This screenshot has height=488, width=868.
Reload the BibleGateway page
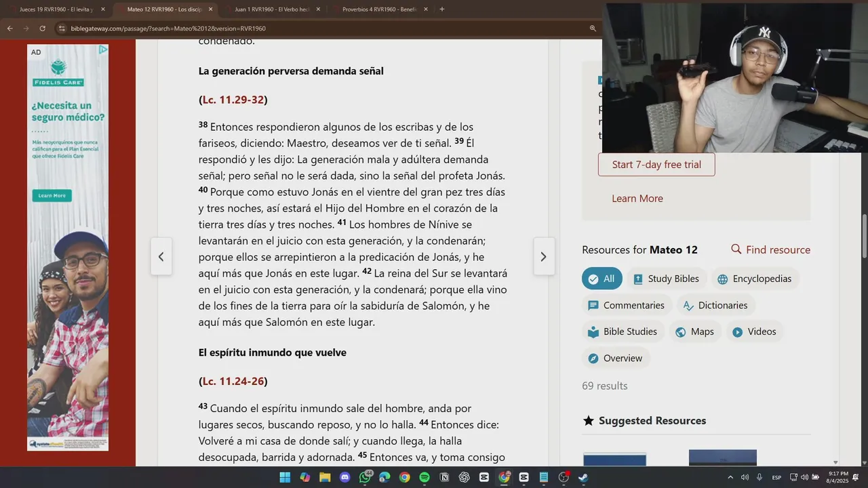(43, 28)
